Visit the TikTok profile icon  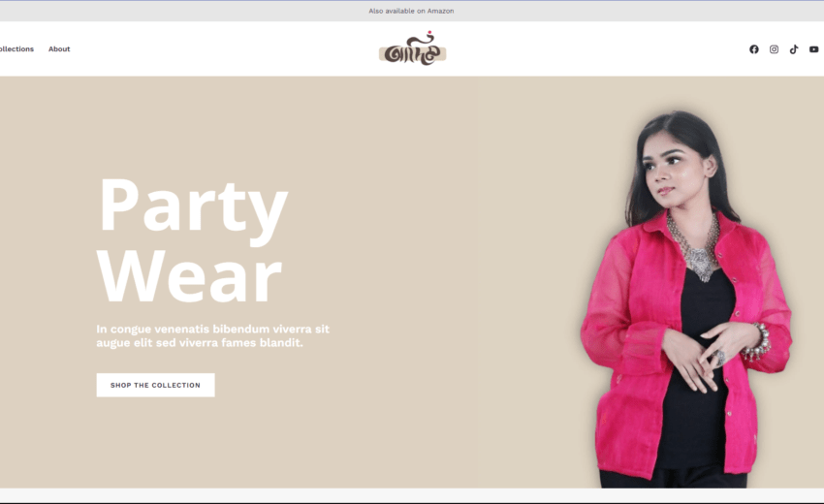pyautogui.click(x=794, y=48)
